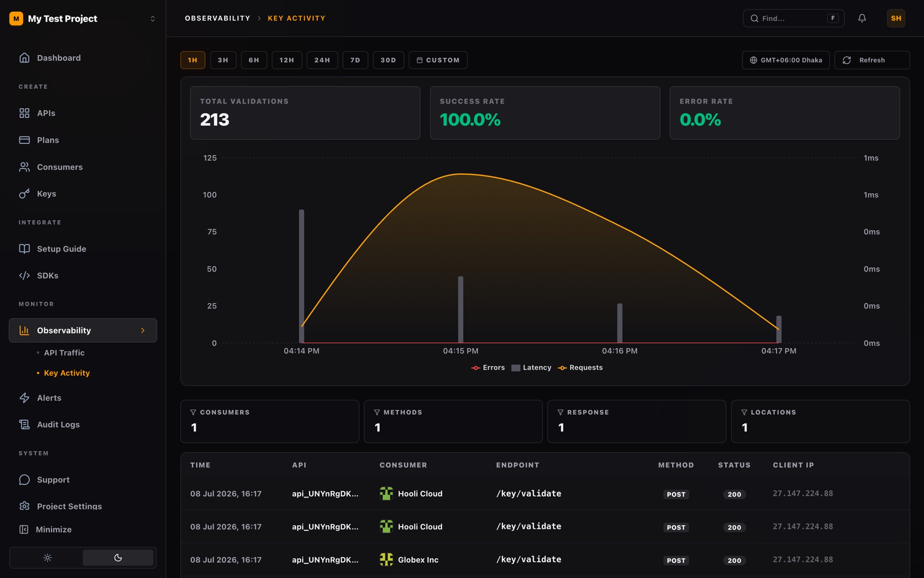Viewport: 924px width, 578px height.
Task: Click the Find search field
Action: coord(794,18)
